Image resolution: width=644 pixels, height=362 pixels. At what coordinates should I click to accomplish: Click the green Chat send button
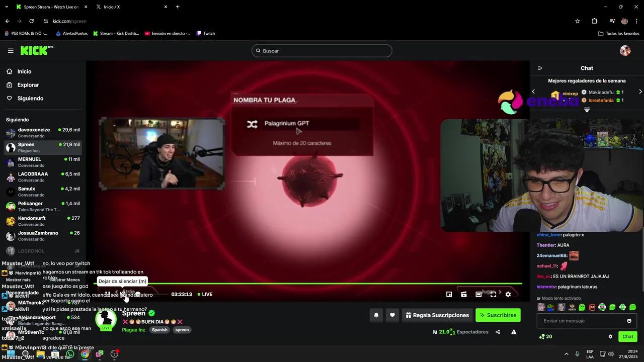(x=627, y=337)
